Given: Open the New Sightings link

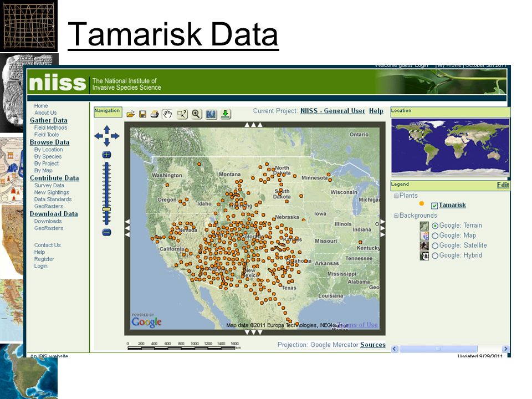Looking at the screenshot, I should tap(52, 192).
